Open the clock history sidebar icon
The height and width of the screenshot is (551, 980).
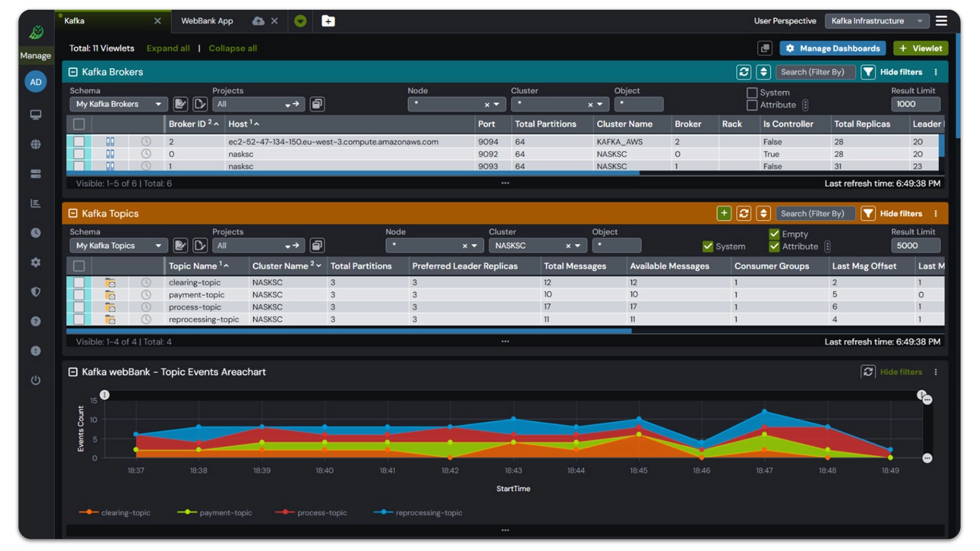tap(36, 233)
